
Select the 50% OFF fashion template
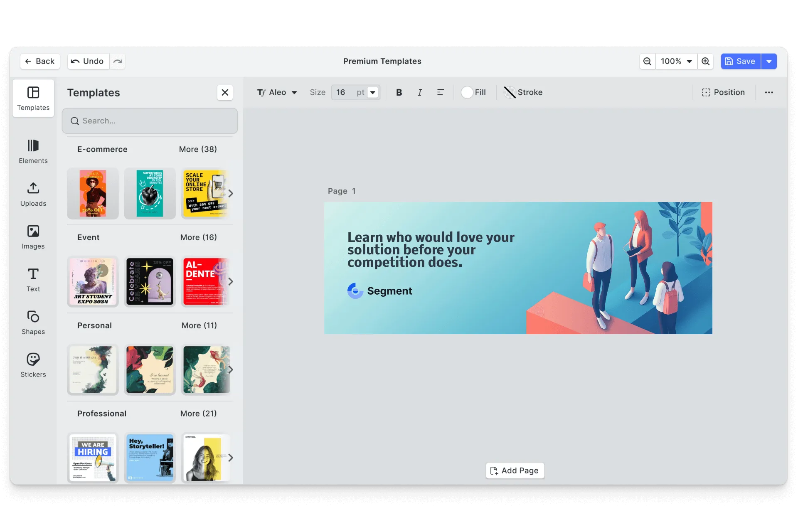coord(93,194)
